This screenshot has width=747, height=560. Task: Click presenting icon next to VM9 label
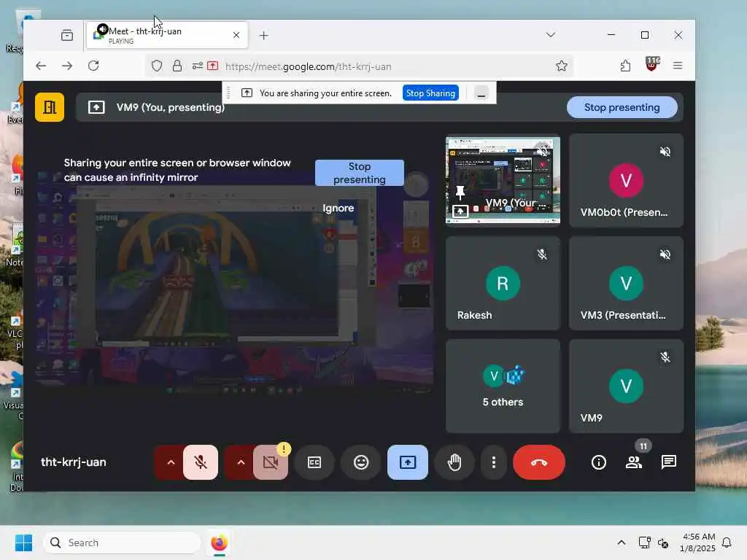(x=96, y=107)
